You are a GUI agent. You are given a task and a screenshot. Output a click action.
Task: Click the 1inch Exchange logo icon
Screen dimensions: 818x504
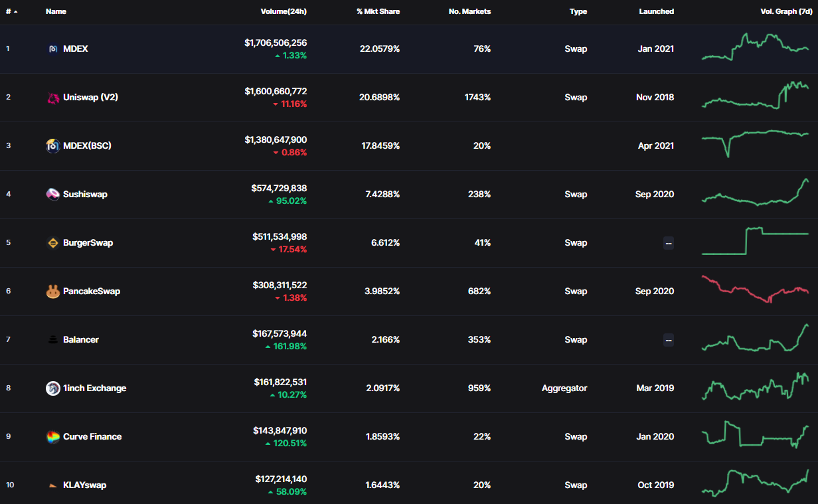coord(53,388)
